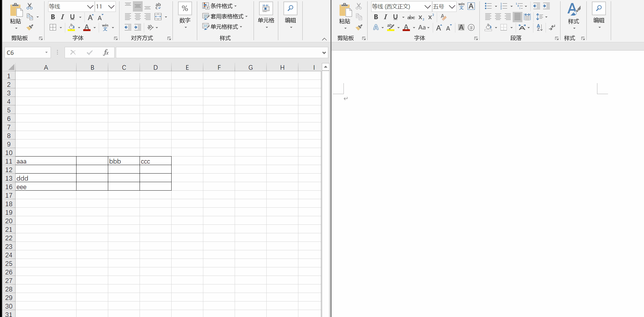Open Excel font size dropdown

(111, 6)
